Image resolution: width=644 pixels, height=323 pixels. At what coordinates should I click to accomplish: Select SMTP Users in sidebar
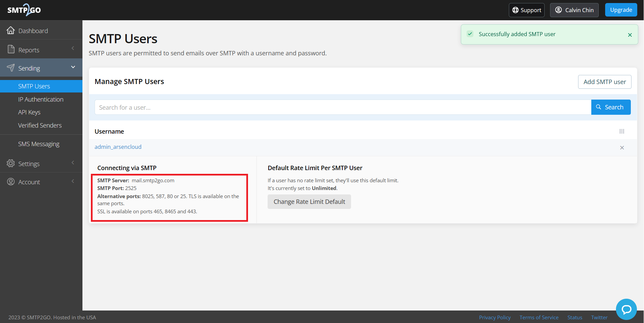point(41,86)
